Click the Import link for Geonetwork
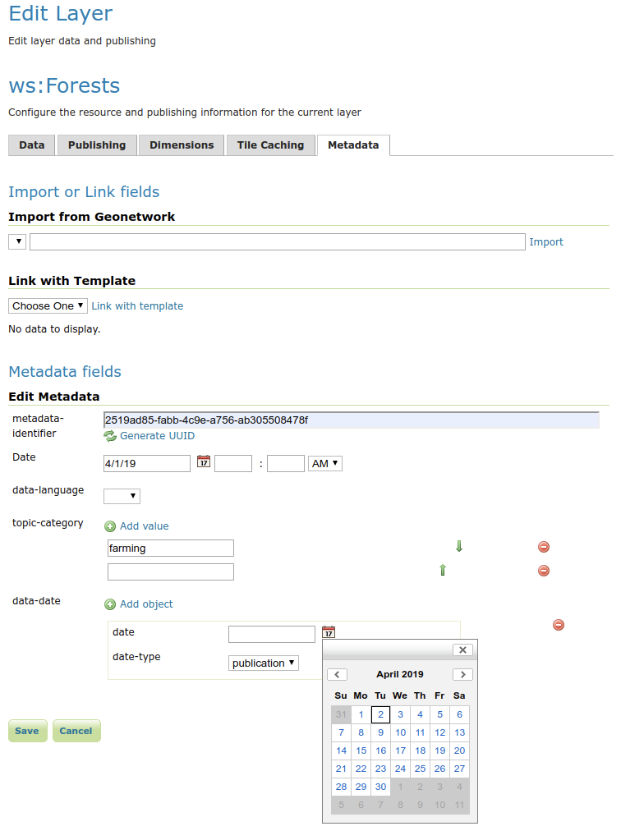This screenshot has height=840, width=621. point(546,242)
